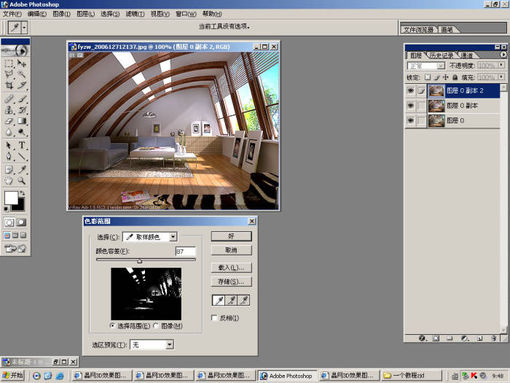Image resolution: width=510 pixels, height=383 pixels.
Task: Open the 选择 取样颜色 dropdown
Action: [x=150, y=237]
